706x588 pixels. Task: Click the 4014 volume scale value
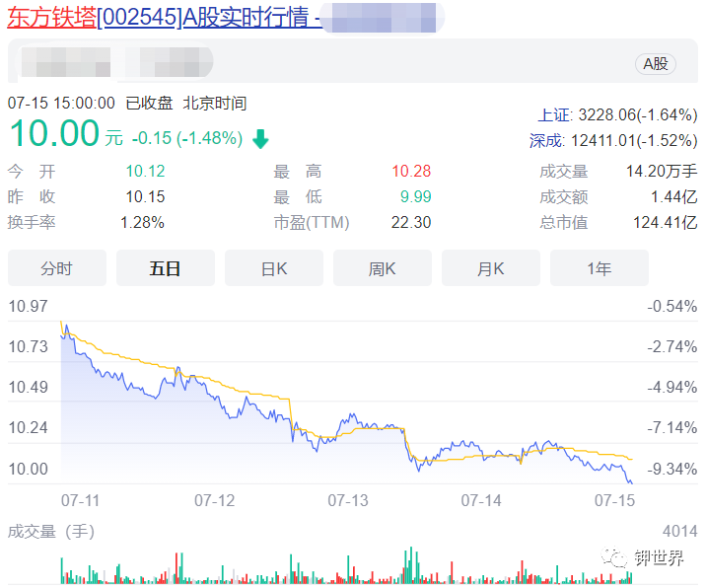(679, 532)
